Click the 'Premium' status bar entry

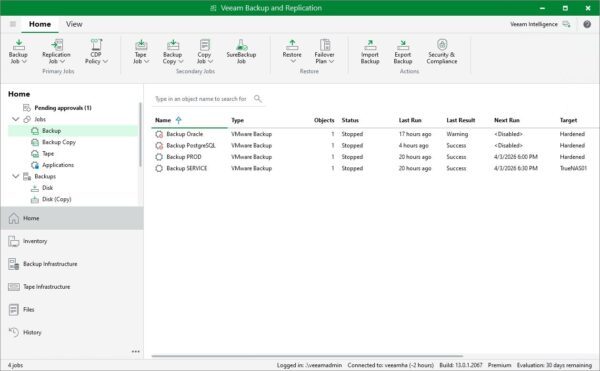pos(499,365)
